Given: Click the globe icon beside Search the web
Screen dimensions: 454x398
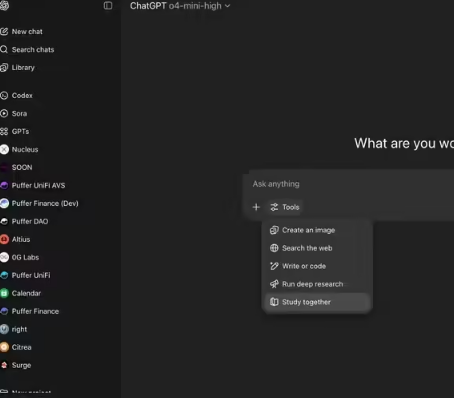Looking at the screenshot, I should (x=274, y=248).
